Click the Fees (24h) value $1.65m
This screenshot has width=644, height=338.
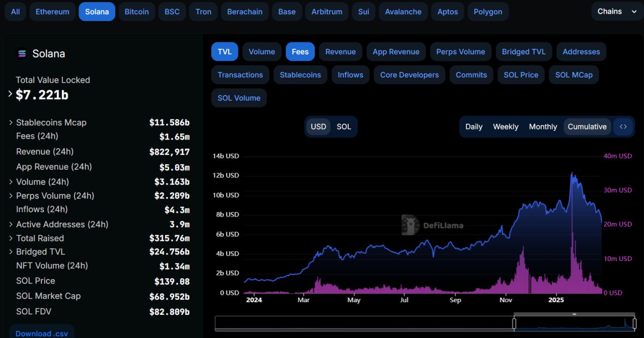(175, 137)
